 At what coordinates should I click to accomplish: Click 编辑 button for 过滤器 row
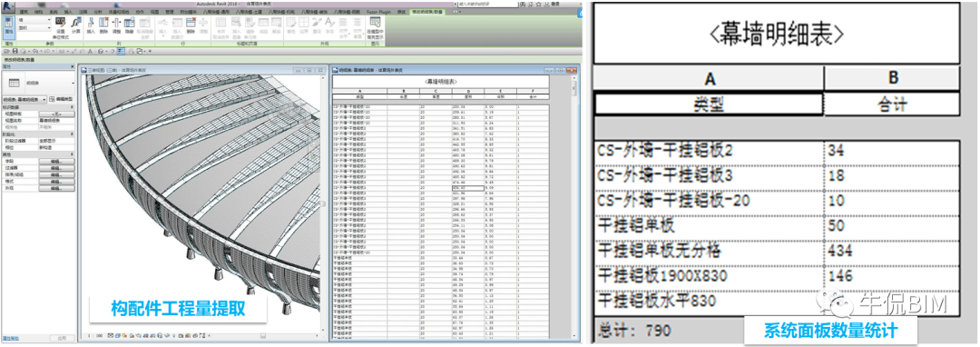click(x=56, y=167)
